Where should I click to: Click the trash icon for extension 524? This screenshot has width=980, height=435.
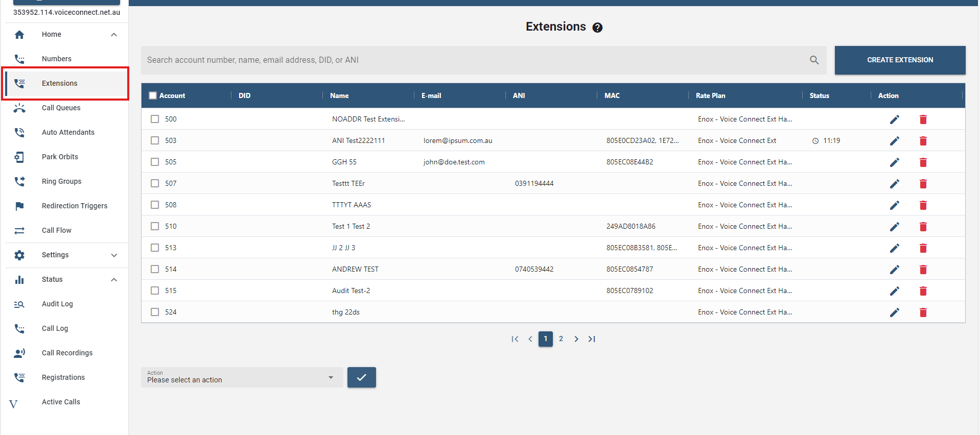923,312
